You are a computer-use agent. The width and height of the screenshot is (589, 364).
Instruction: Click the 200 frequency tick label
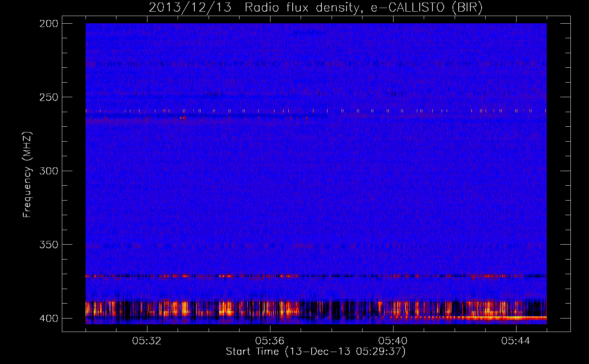(x=49, y=24)
